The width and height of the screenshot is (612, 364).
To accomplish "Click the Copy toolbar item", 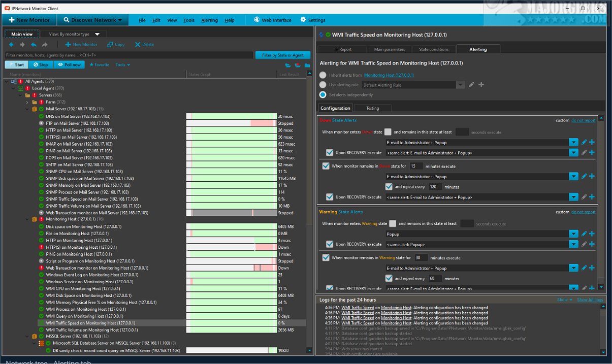I will click(x=116, y=45).
